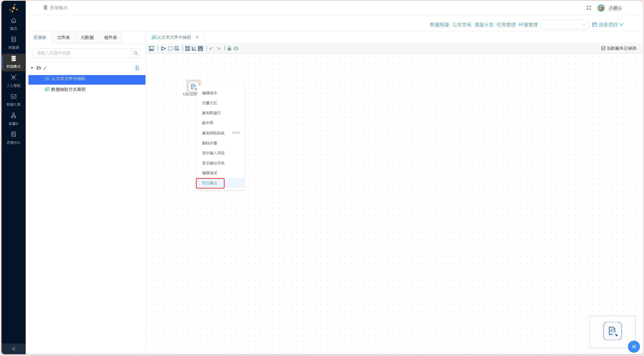Viewport: 644px width, 356px height.
Task: Open 数据大屏 in the sidebar
Action: click(x=14, y=100)
